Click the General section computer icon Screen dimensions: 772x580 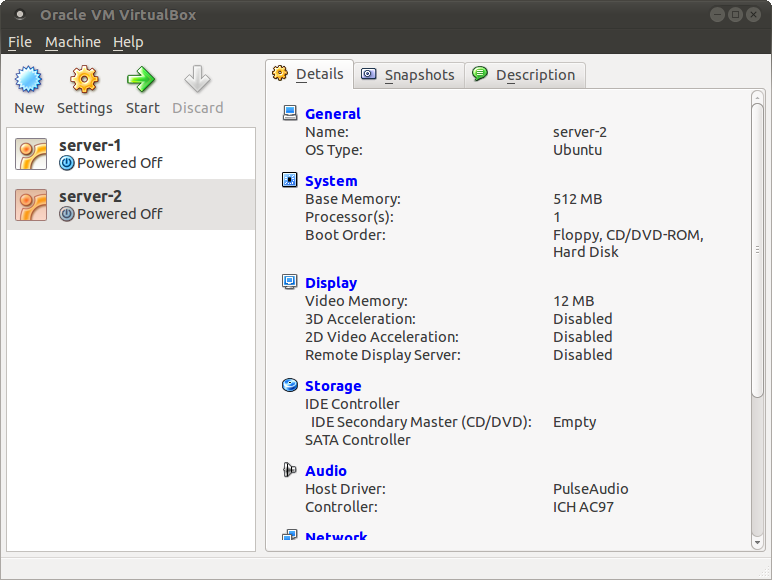pyautogui.click(x=290, y=113)
